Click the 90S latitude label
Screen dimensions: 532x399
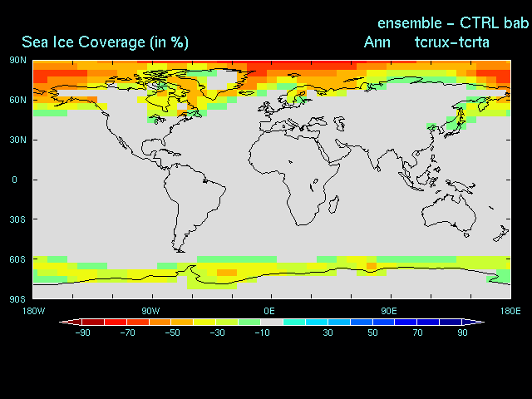coord(17,299)
